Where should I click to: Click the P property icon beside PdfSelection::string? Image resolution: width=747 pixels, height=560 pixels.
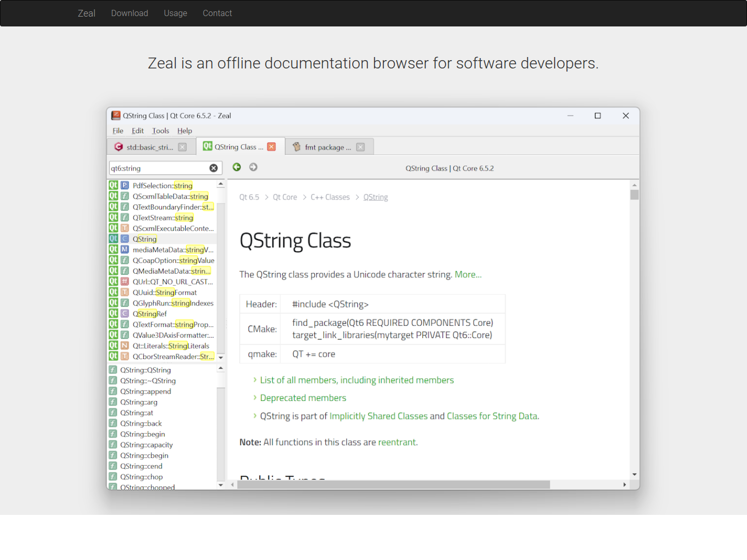click(125, 185)
